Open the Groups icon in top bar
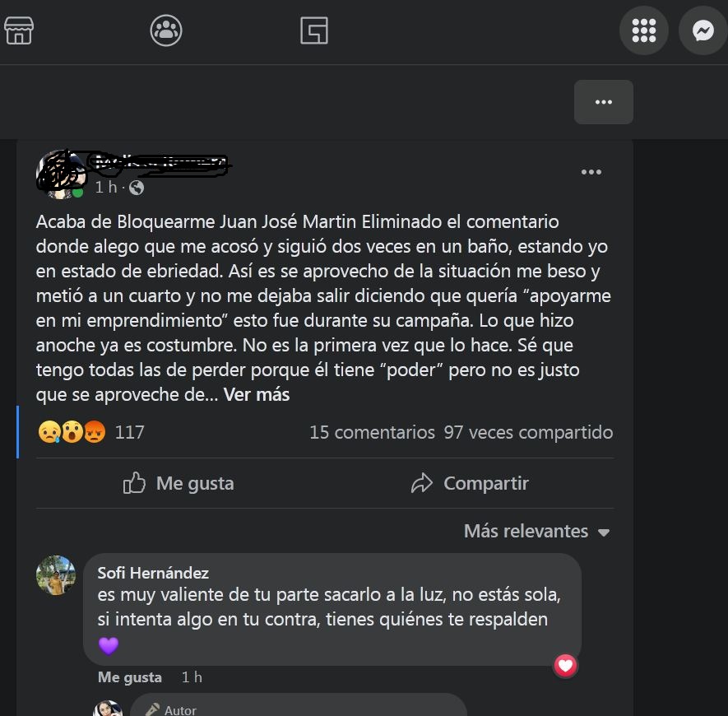728x716 pixels. pyautogui.click(x=166, y=30)
